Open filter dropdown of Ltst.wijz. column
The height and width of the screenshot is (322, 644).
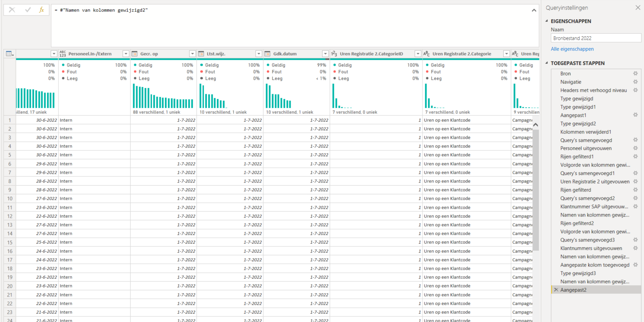[259, 54]
